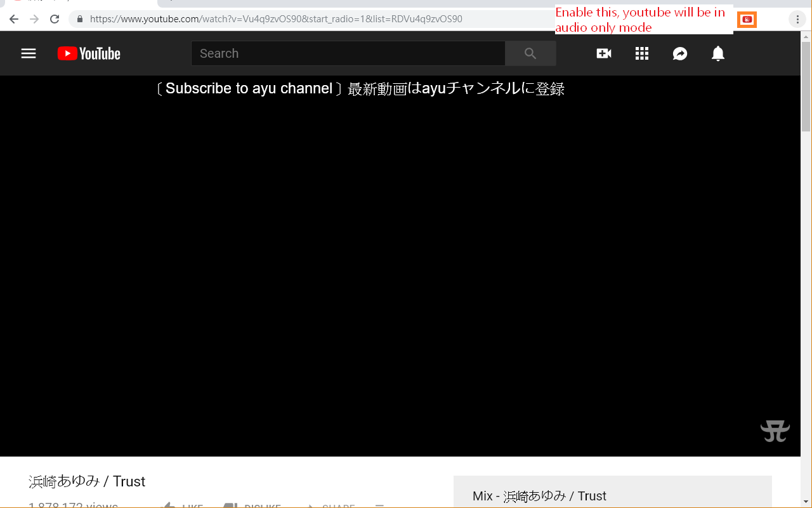Open notifications with the bell icon
This screenshot has width=812, height=508.
[x=718, y=53]
